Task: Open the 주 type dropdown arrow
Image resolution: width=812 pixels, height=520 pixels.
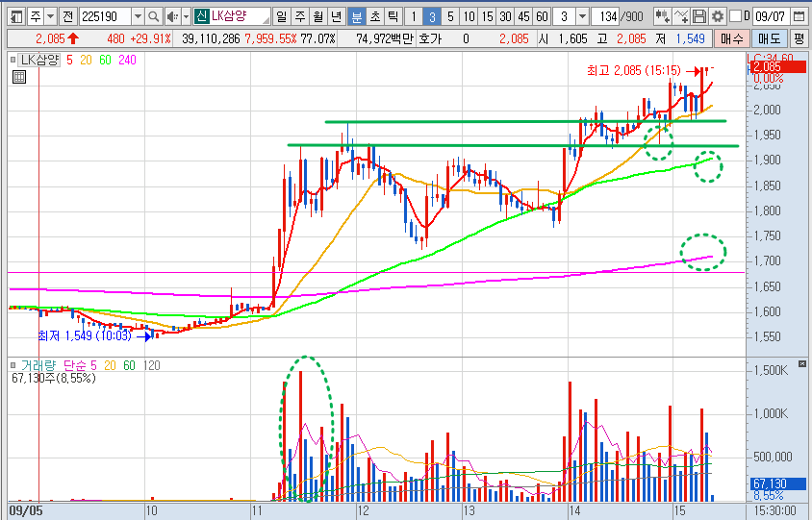Action: [50, 17]
